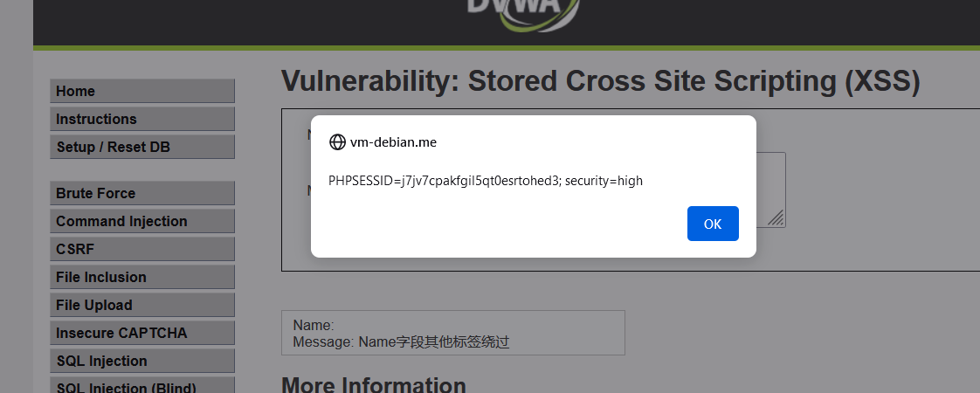Click the Stored Cross Site Scripting heading

point(601,81)
